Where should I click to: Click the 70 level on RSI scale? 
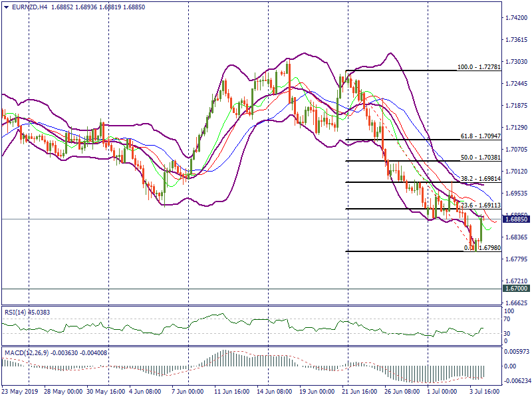point(507,319)
